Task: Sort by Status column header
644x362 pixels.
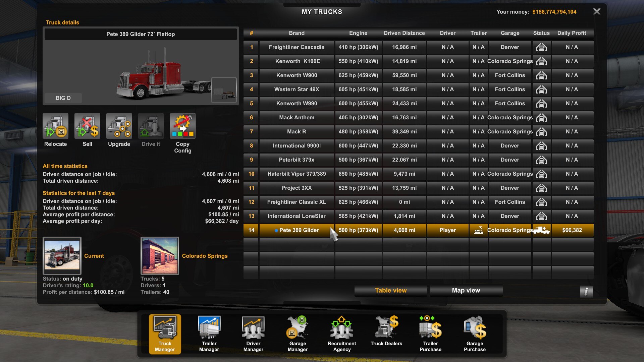Action: 541,33
